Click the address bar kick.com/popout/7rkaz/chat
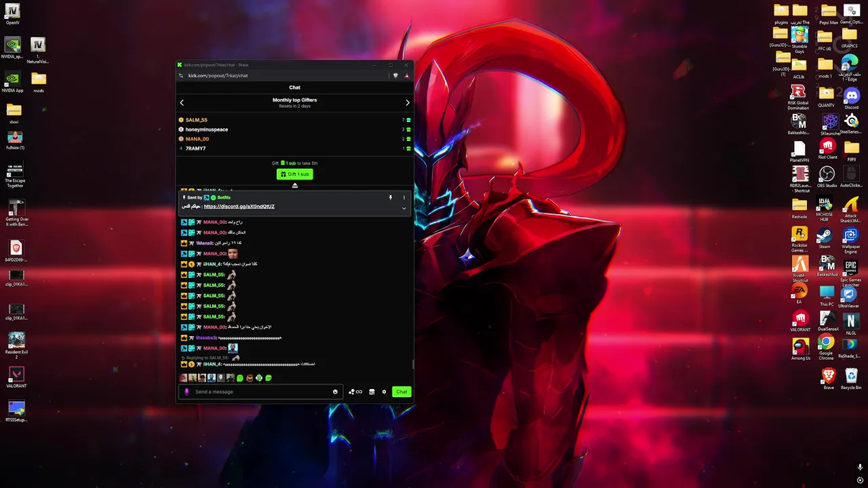Image resolution: width=868 pixels, height=488 pixels. (x=218, y=75)
